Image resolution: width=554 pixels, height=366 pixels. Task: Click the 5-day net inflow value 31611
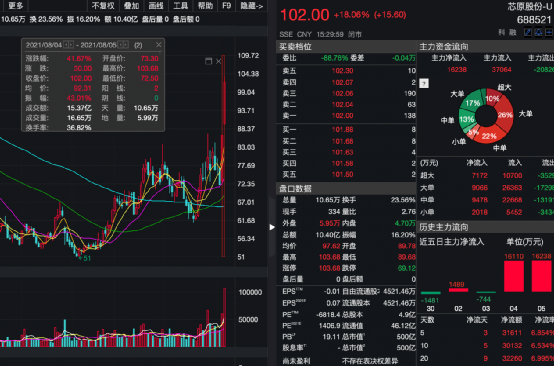512,333
